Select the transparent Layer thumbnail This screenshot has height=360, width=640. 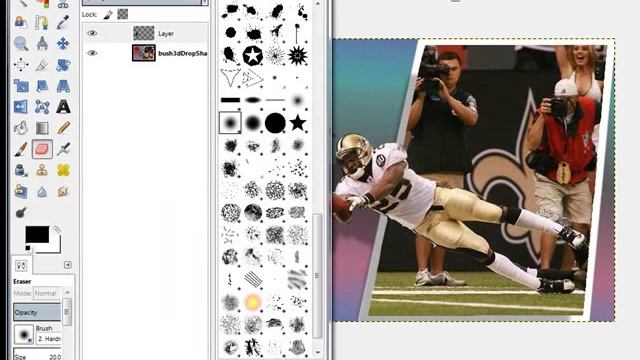tap(144, 33)
